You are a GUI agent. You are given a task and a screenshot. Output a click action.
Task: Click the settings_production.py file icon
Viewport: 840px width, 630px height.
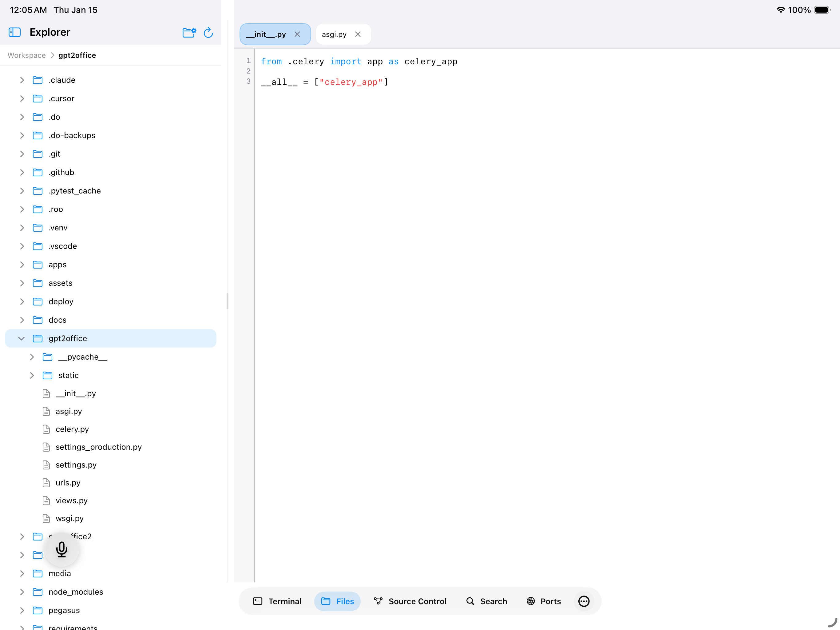46,447
